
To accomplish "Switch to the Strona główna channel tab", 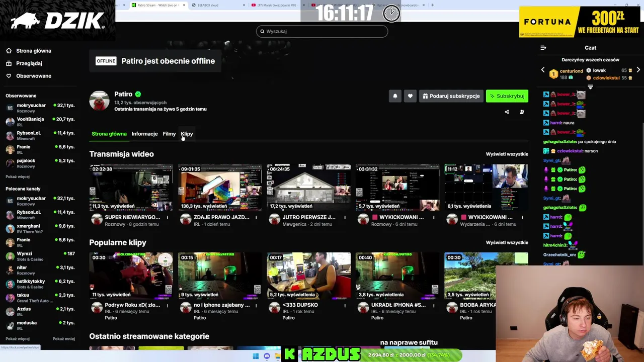I will pyautogui.click(x=109, y=134).
